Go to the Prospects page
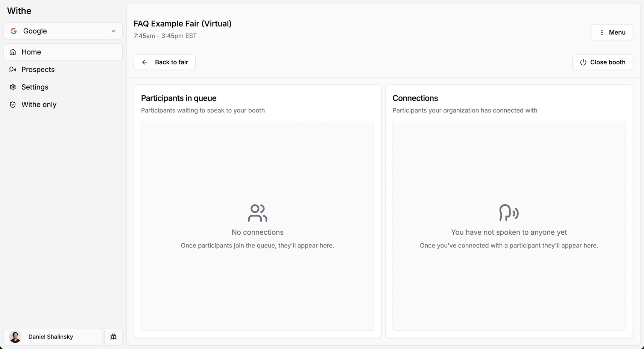This screenshot has width=644, height=349. (63, 70)
